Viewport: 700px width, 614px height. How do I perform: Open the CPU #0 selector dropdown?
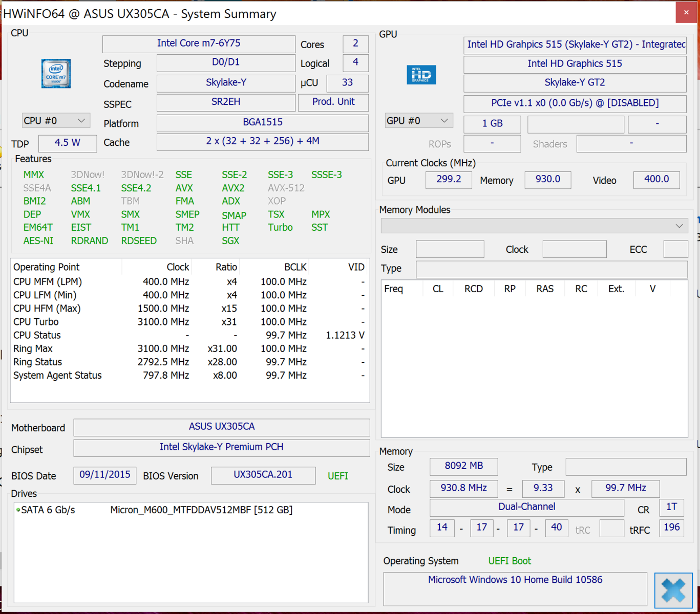point(56,121)
